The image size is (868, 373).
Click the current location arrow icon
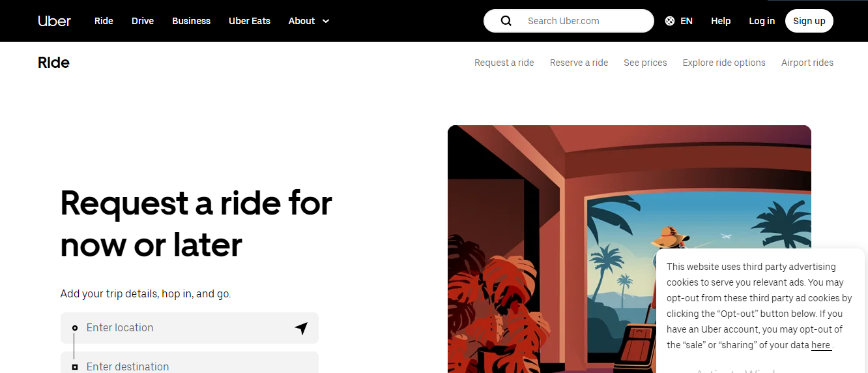(301, 328)
